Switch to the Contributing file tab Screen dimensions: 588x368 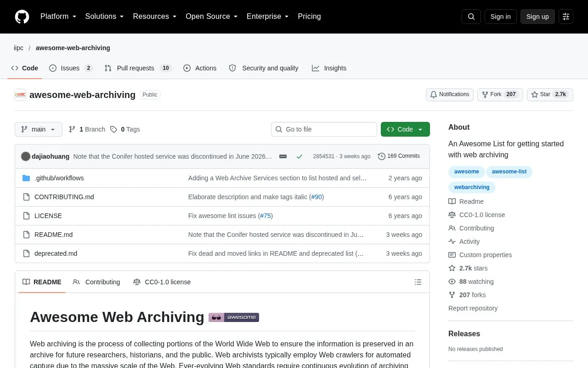click(96, 282)
